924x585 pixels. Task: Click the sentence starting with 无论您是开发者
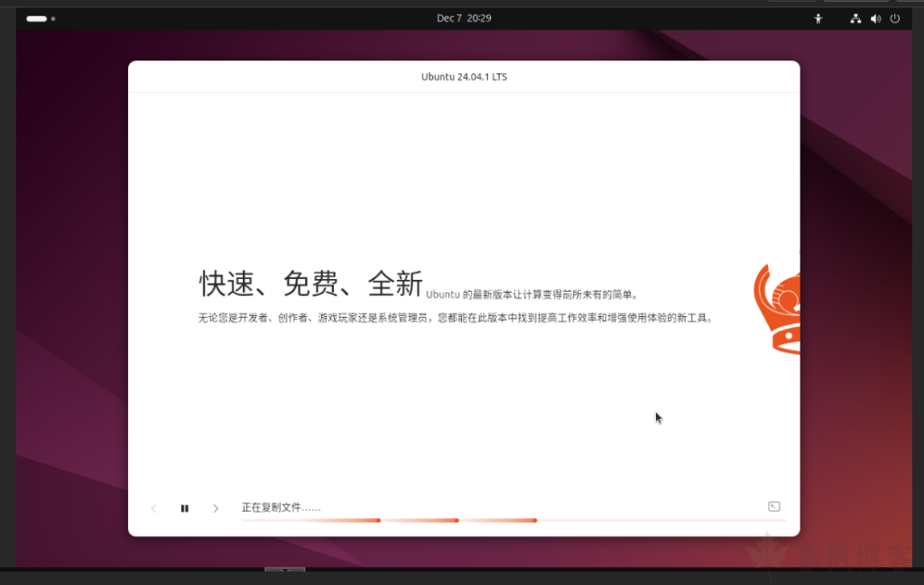(x=456, y=318)
